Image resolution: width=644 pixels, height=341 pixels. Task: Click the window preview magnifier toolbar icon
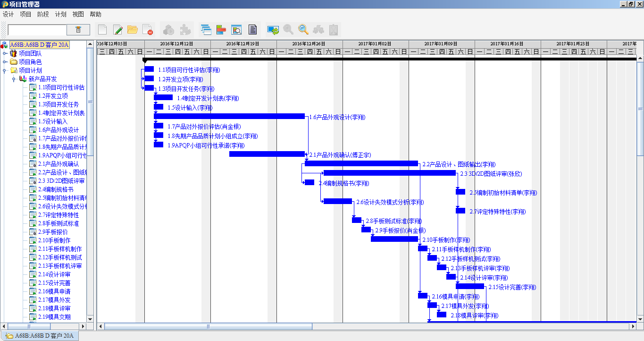[x=236, y=30]
